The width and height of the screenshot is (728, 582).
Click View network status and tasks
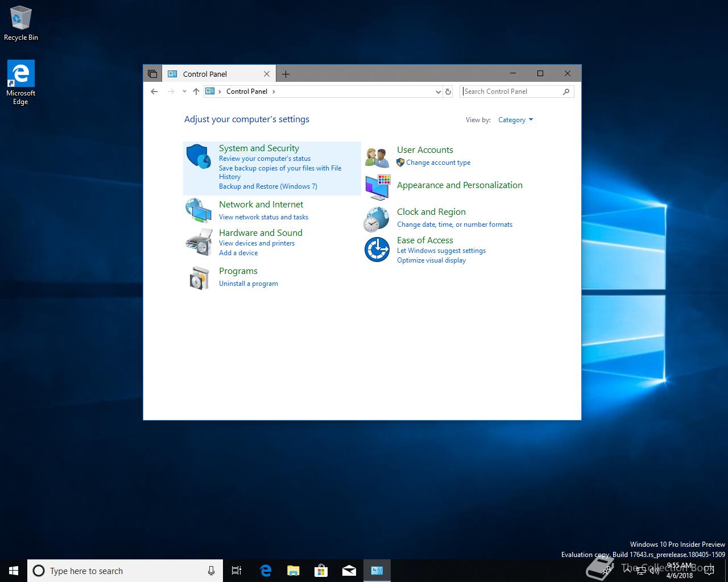point(263,217)
